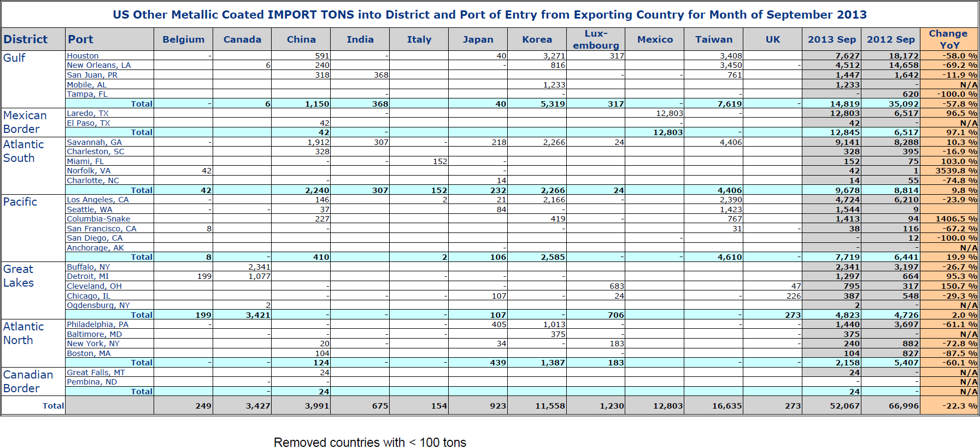Viewport: 980px width, 448px height.
Task: Select the Great Lakes district cell
Action: [19, 276]
